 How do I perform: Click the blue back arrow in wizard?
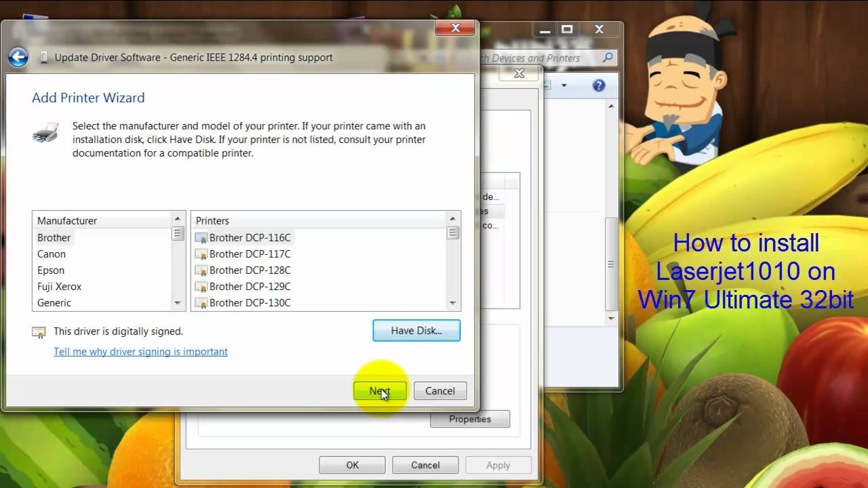tap(18, 58)
